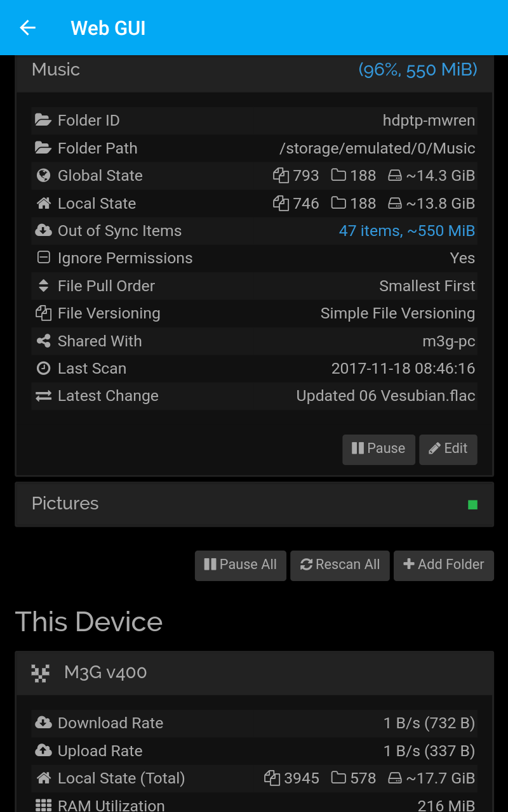Click the clock icon beside Last Scan

43,368
